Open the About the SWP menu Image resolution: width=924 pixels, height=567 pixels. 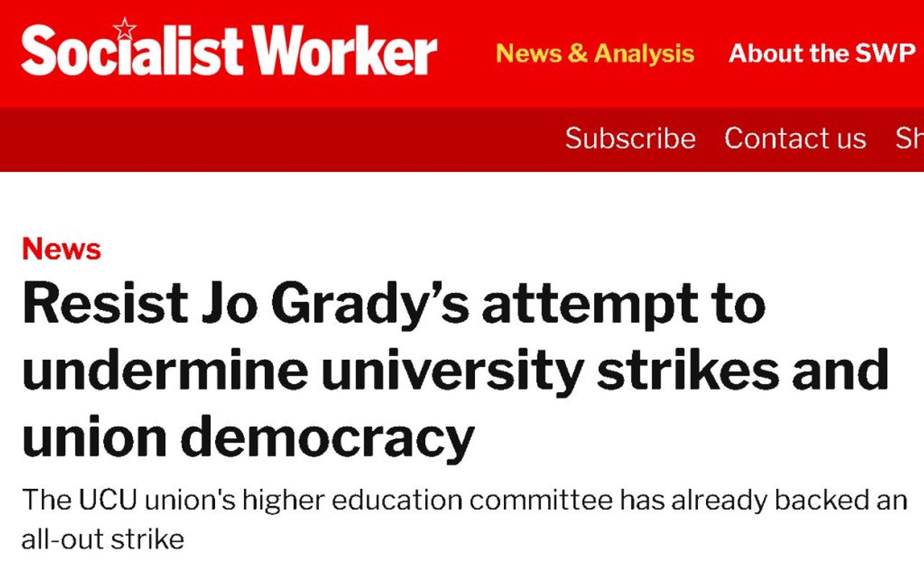click(x=821, y=53)
